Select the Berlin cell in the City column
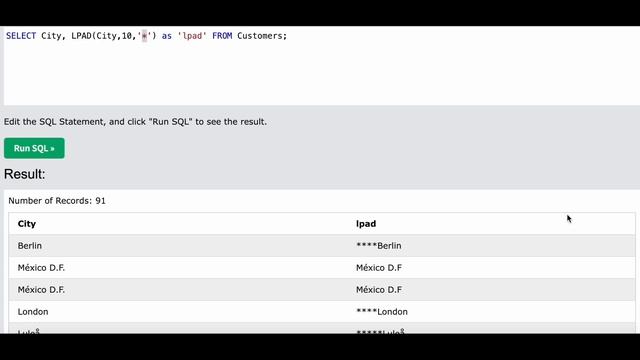This screenshot has height=360, width=640. coord(30,246)
